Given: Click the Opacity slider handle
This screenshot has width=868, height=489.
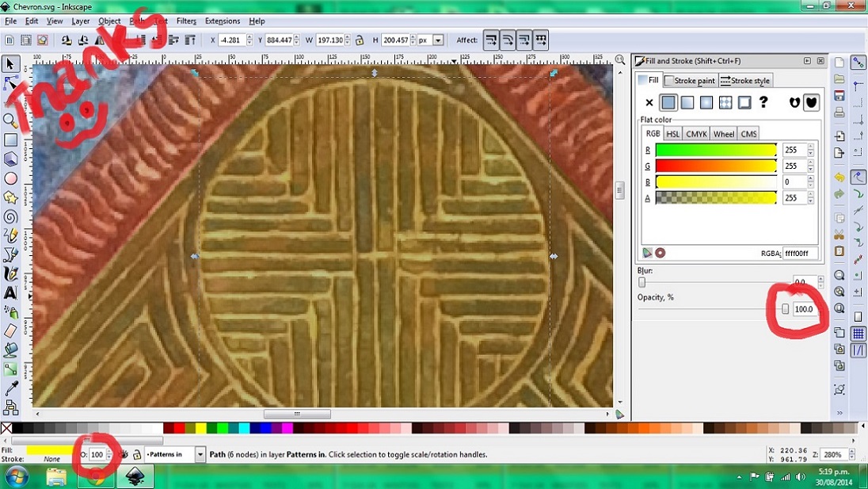Looking at the screenshot, I should [785, 308].
